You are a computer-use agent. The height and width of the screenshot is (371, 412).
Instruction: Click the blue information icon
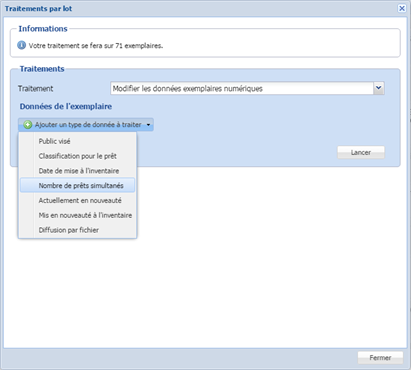click(x=21, y=45)
